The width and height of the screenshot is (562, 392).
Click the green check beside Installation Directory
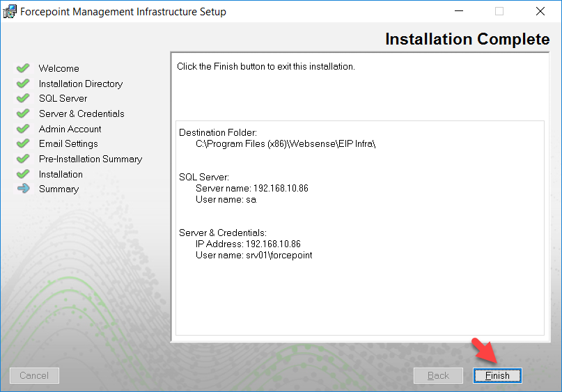click(x=23, y=84)
